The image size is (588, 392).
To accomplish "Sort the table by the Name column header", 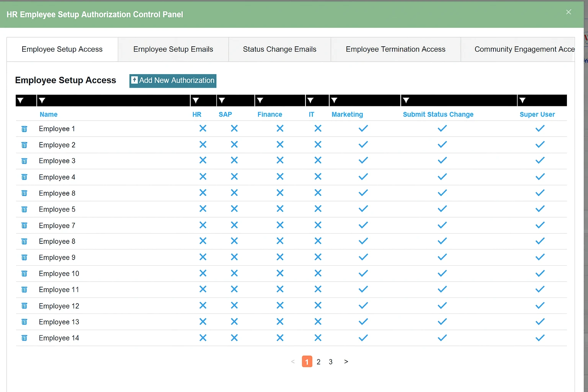I will tap(49, 114).
